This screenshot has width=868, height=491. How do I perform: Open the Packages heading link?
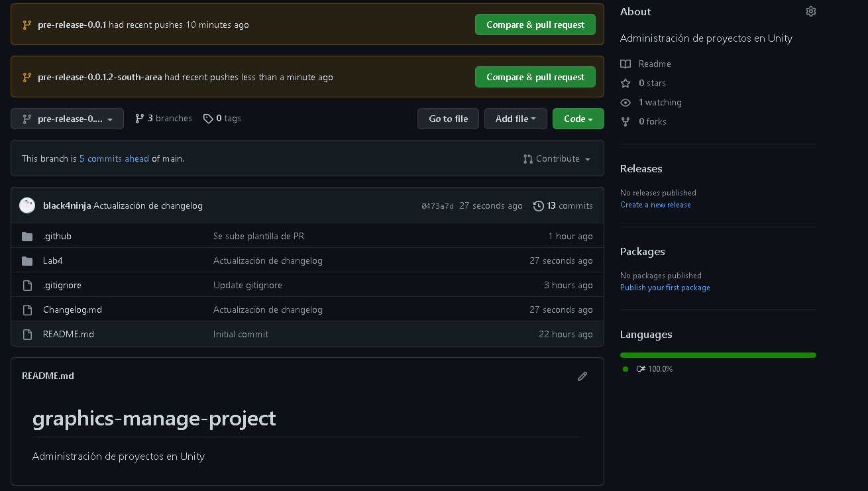click(643, 252)
